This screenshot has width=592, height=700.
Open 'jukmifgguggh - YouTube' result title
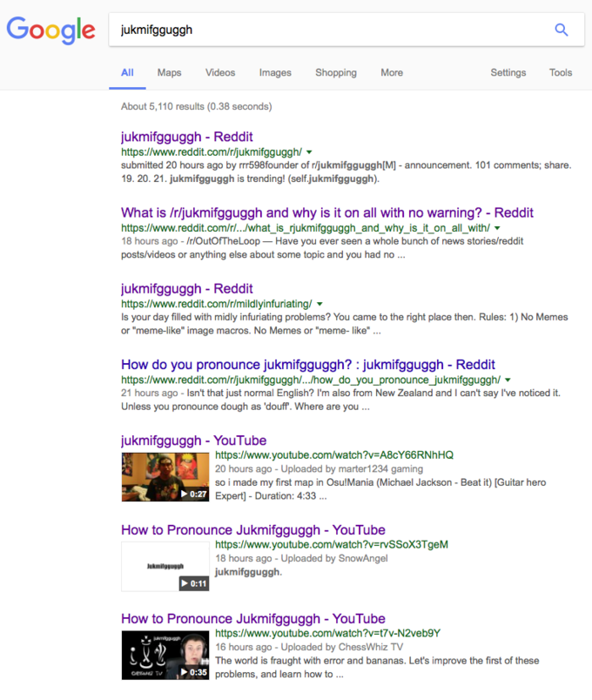click(193, 441)
